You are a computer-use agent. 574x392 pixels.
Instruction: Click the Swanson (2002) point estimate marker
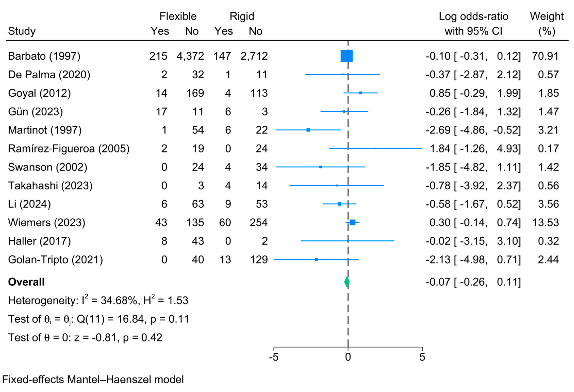pos(320,167)
